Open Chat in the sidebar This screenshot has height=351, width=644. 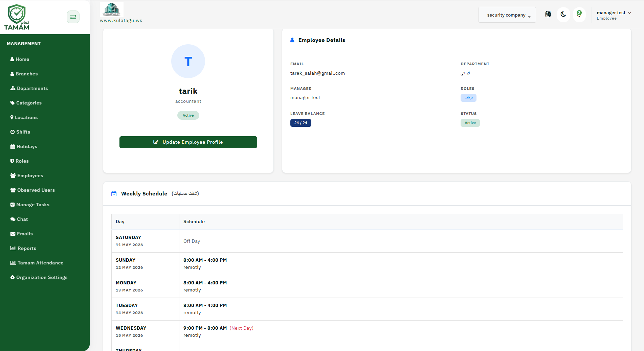22,219
